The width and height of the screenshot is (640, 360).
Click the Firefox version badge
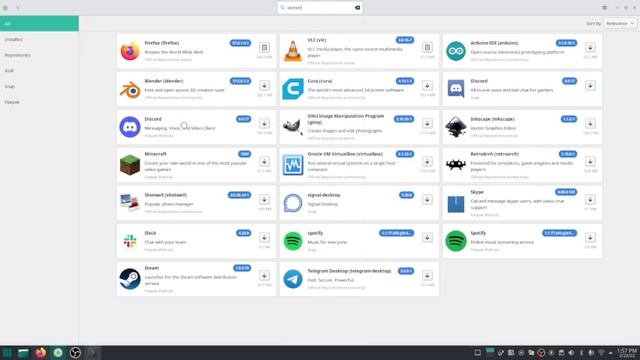pyautogui.click(x=240, y=43)
